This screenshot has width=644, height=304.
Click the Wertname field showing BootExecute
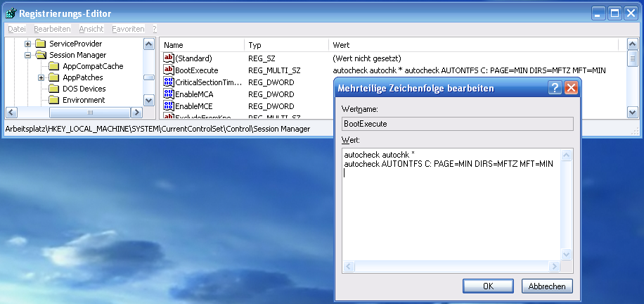458,124
